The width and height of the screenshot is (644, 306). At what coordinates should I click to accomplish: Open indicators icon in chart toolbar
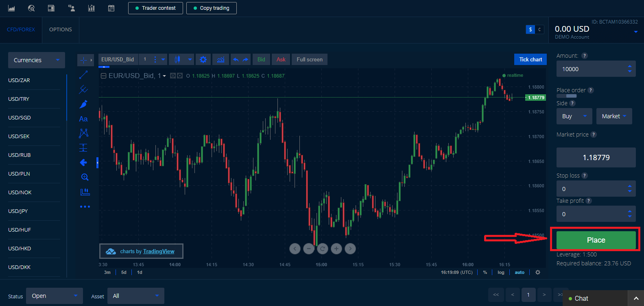click(220, 60)
